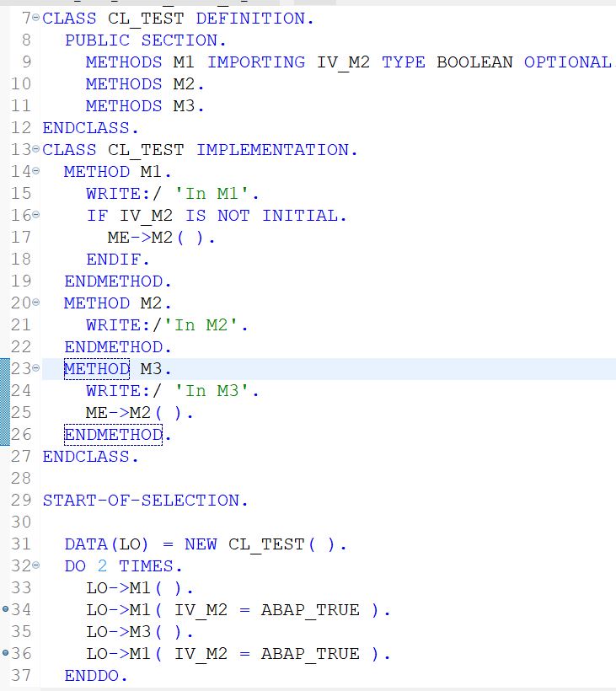This screenshot has height=691, width=616.
Task: Click the IMPORTING keyword on line 9
Action: (256, 62)
